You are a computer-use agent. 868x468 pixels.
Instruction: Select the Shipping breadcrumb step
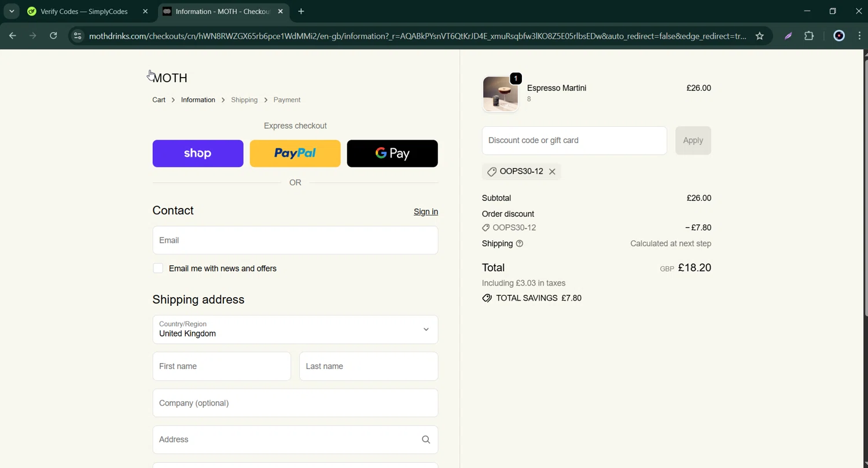click(x=244, y=100)
